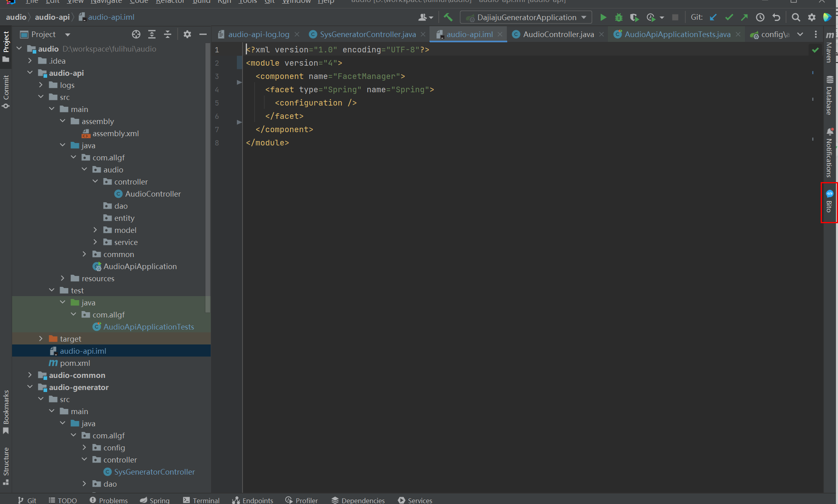Open Problems tool window button
838x504 pixels.
tap(108, 500)
